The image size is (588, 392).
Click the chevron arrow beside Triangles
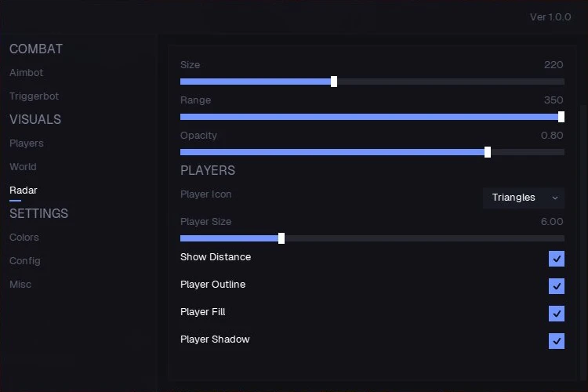point(555,198)
